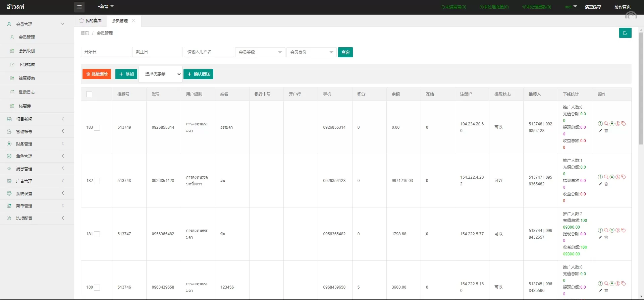644x300 pixels.
Task: Click the 查询 search button
Action: [x=345, y=52]
